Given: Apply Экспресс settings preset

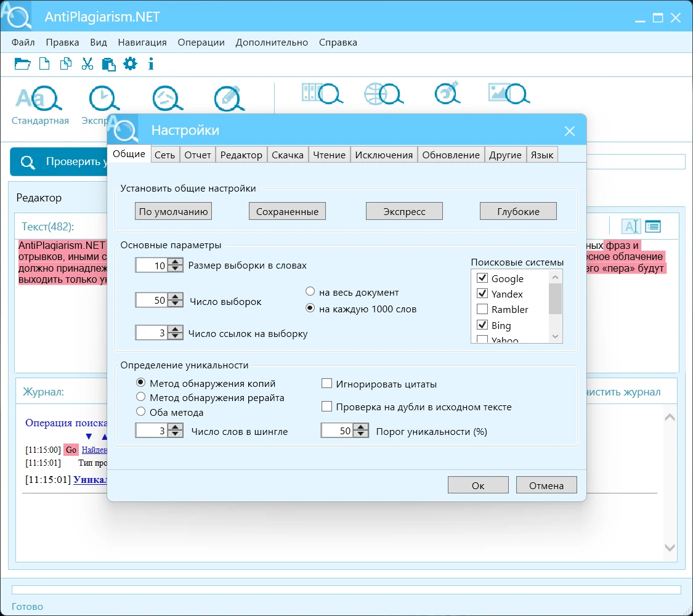Looking at the screenshot, I should pyautogui.click(x=404, y=211).
